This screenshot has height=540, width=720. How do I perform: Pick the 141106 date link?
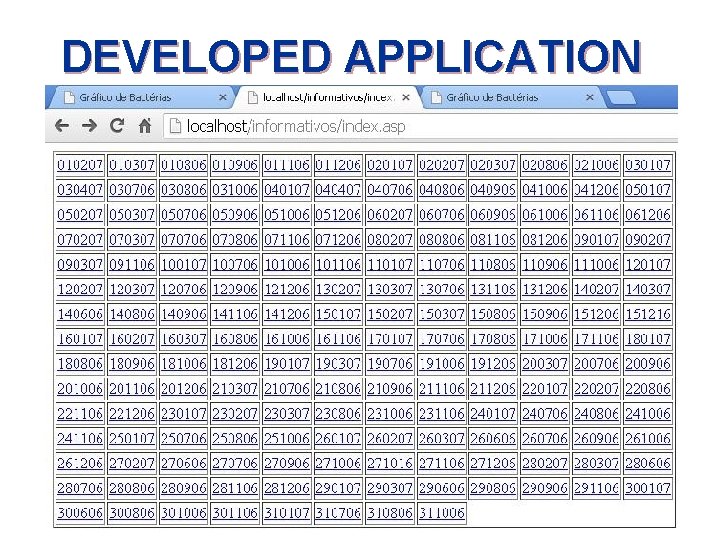point(235,314)
